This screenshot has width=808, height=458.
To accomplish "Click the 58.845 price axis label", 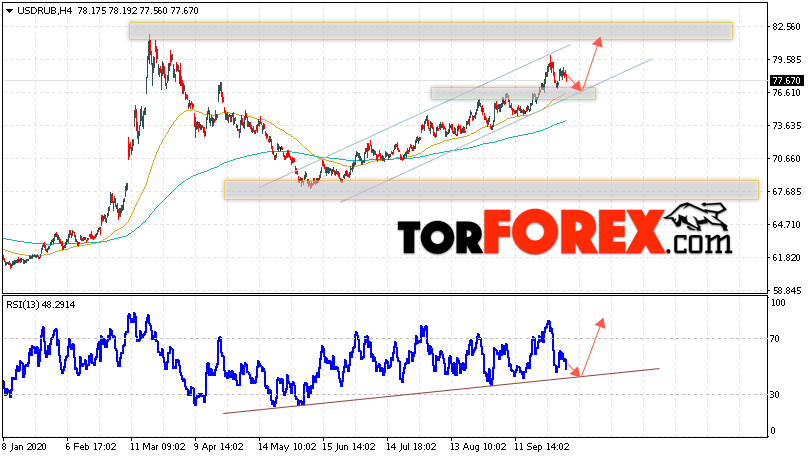I will coord(787,291).
